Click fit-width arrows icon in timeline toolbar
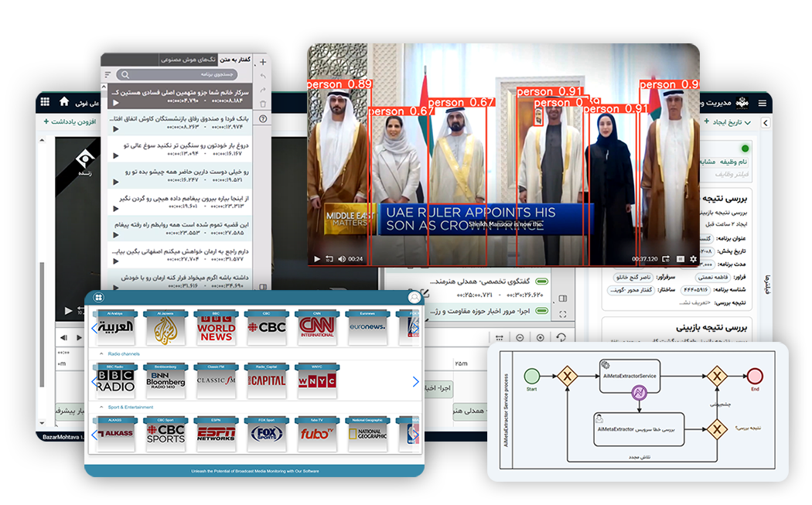 pos(500,338)
